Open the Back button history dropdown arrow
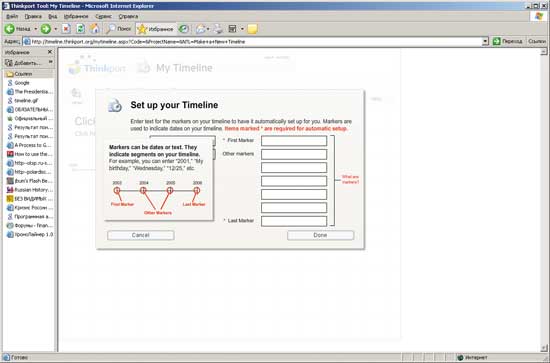 click(35, 29)
